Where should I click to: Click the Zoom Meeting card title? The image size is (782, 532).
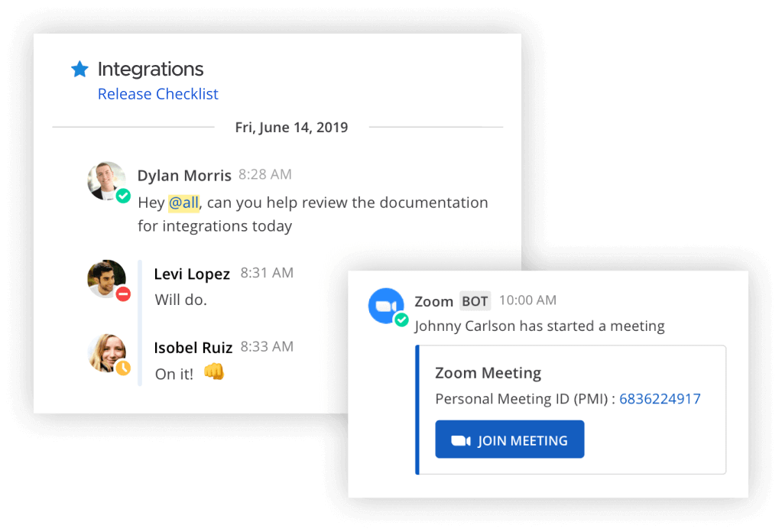pos(488,373)
